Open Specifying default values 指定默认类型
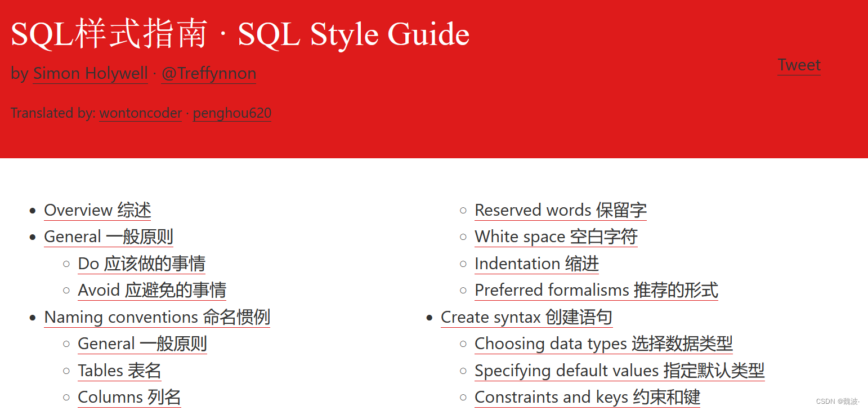868x410 pixels. pyautogui.click(x=620, y=371)
